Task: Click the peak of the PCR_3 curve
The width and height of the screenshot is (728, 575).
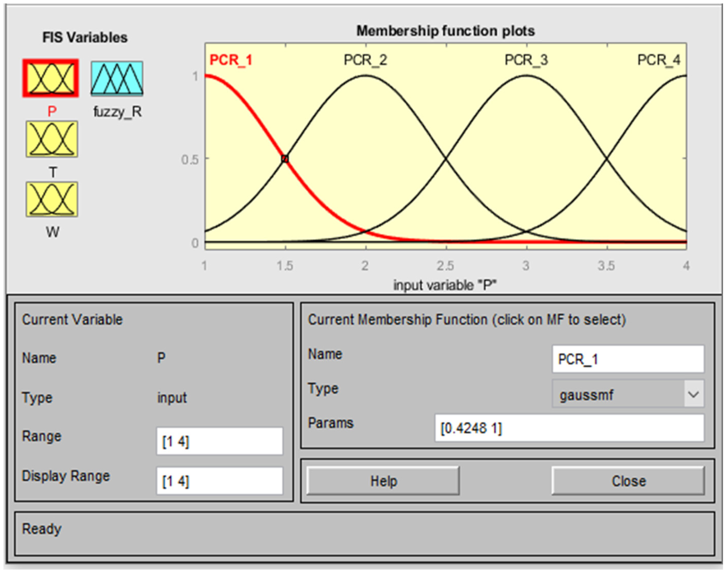Action: click(527, 76)
